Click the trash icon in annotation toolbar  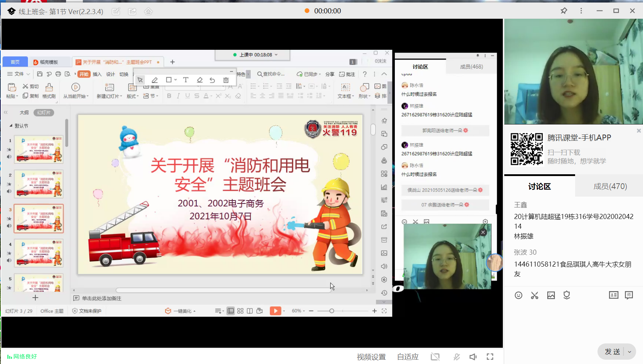(x=226, y=80)
